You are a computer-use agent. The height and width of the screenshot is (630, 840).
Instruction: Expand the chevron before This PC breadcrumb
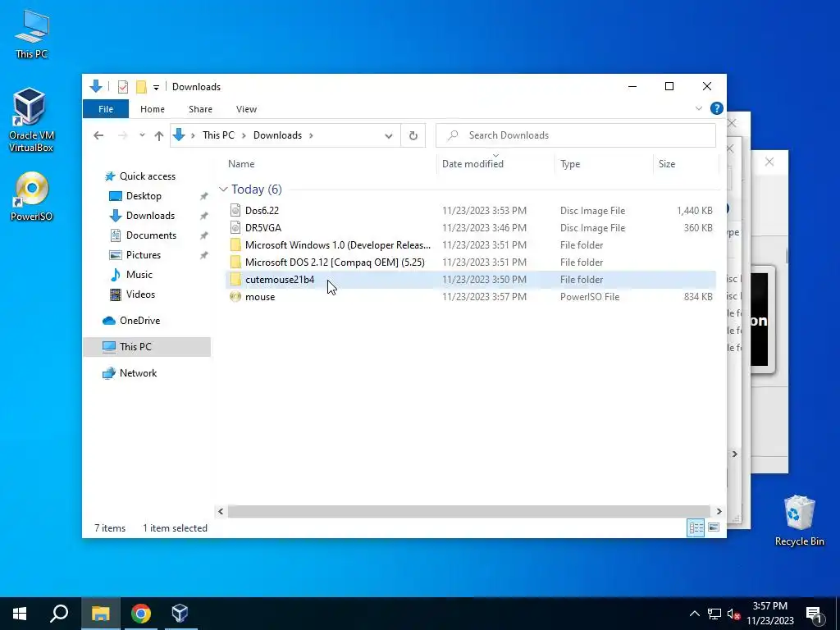[193, 135]
